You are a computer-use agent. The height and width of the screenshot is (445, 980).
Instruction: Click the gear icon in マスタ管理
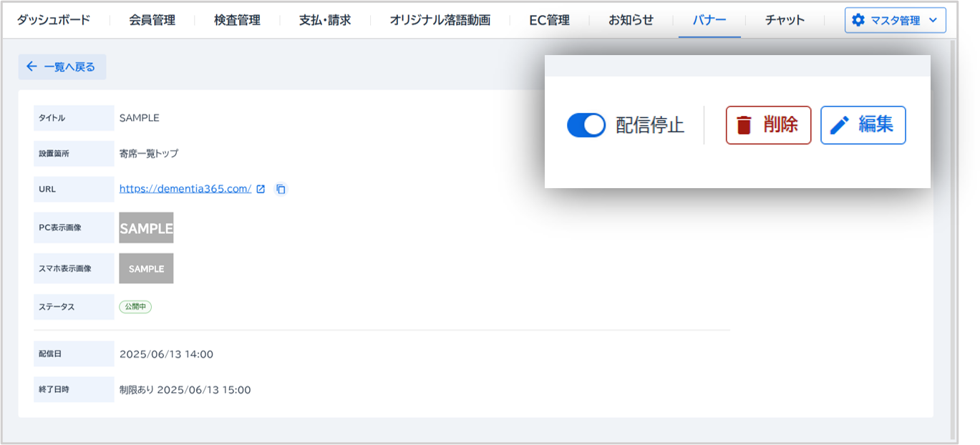[x=858, y=20]
